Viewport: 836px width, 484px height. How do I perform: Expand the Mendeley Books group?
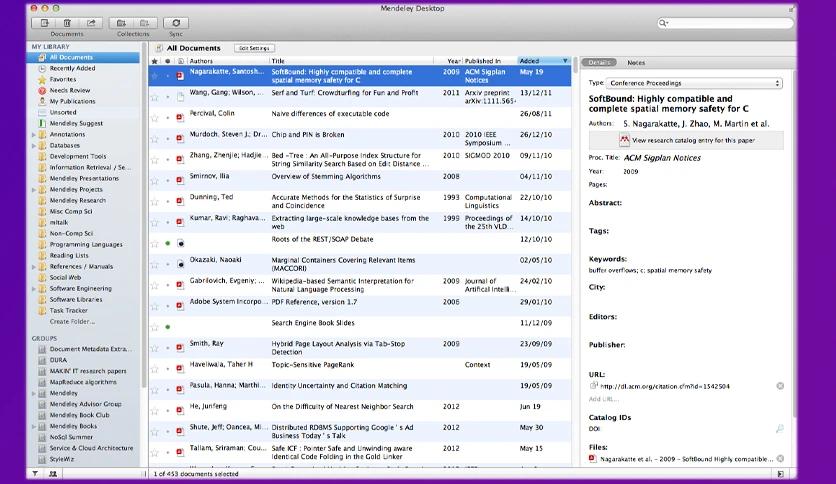[x=34, y=426]
